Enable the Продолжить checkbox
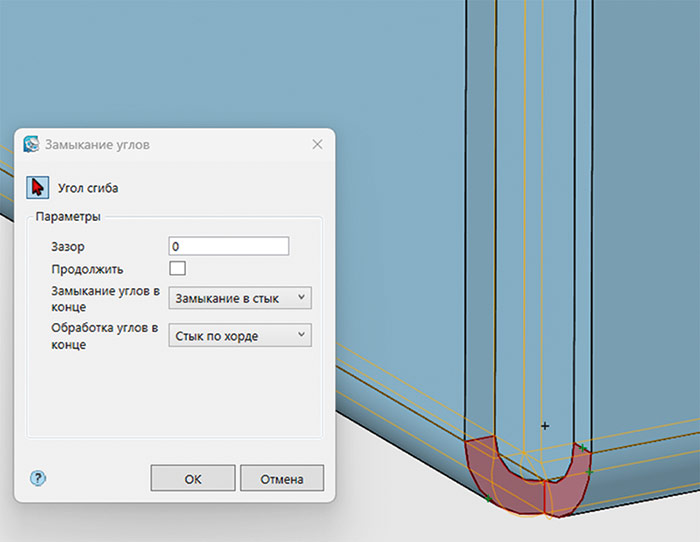700x542 pixels. click(x=178, y=268)
